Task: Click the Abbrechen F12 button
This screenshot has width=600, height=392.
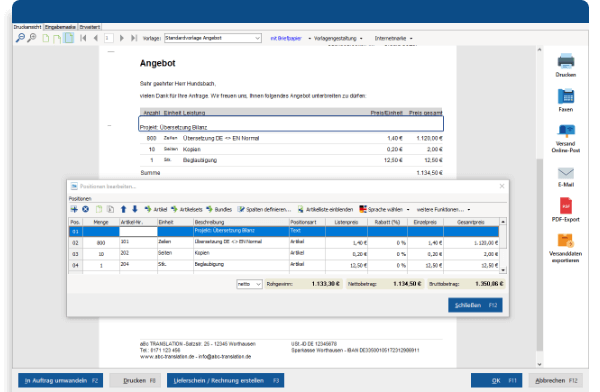Action: point(556,381)
